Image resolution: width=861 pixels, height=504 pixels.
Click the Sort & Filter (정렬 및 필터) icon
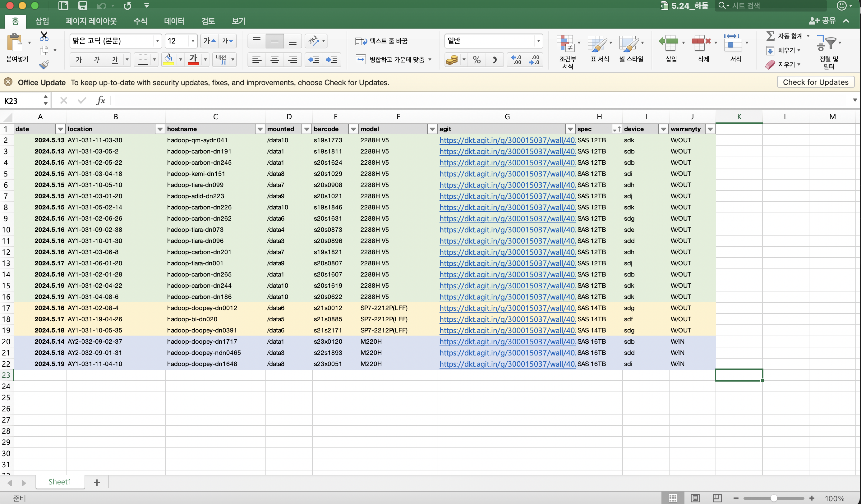(826, 43)
